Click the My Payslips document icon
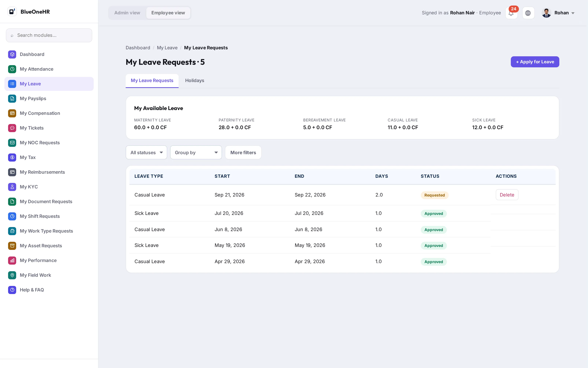 pyautogui.click(x=12, y=99)
